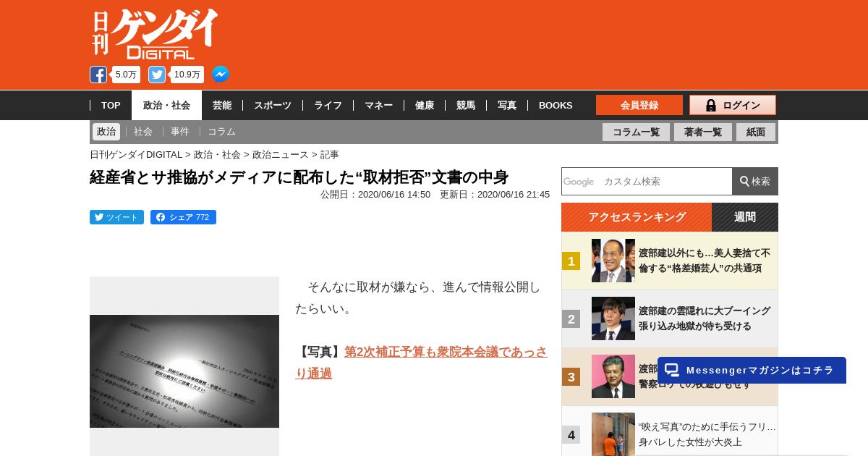The width and height of the screenshot is (868, 456).
Task: Click the Messengerマガジンはコチラ banner
Action: 752,370
